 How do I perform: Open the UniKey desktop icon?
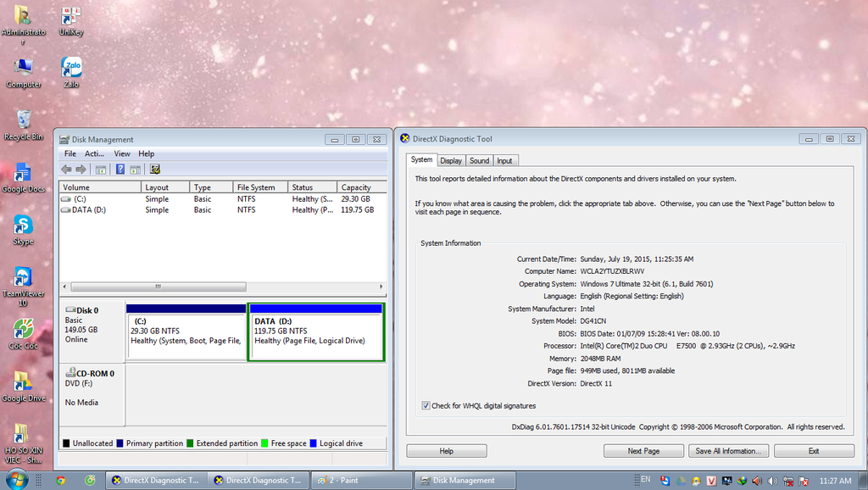(x=71, y=17)
